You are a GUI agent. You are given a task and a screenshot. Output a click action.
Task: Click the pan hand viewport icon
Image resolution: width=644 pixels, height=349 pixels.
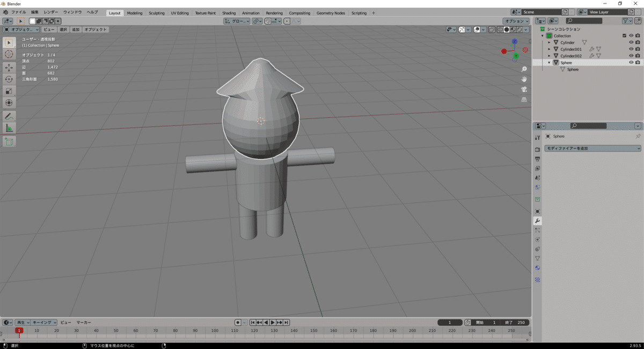(x=524, y=79)
